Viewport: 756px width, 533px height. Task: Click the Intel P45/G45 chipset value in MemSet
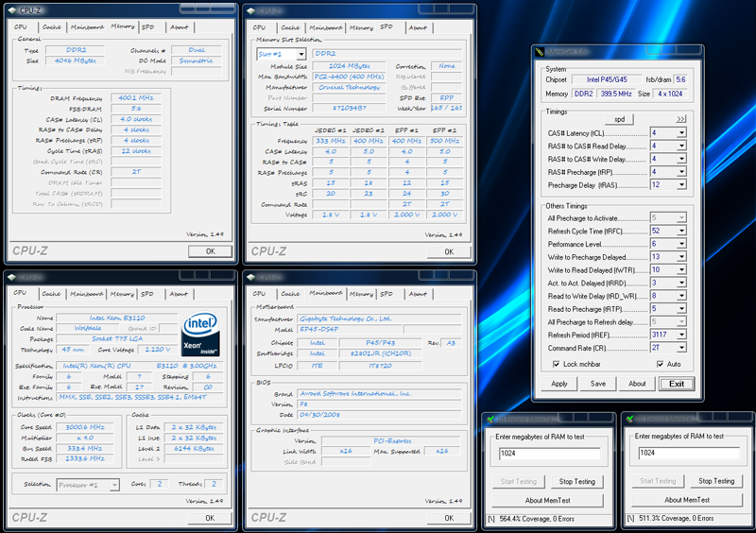pos(607,79)
